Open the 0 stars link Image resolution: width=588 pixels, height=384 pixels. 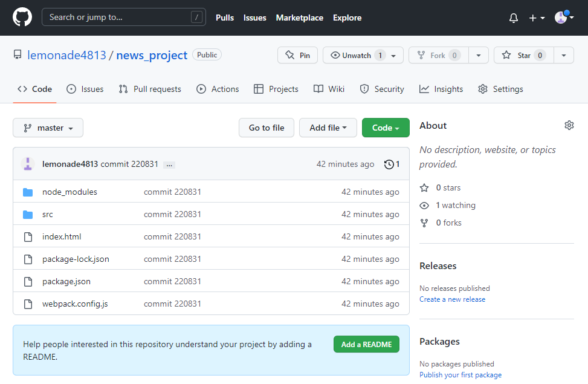point(440,187)
